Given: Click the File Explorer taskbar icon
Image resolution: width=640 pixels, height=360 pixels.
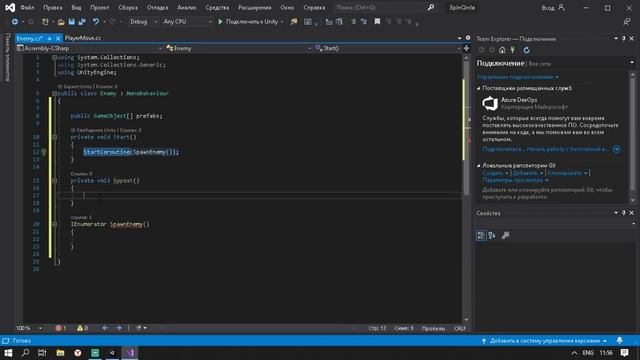Looking at the screenshot, I should click(x=60, y=353).
